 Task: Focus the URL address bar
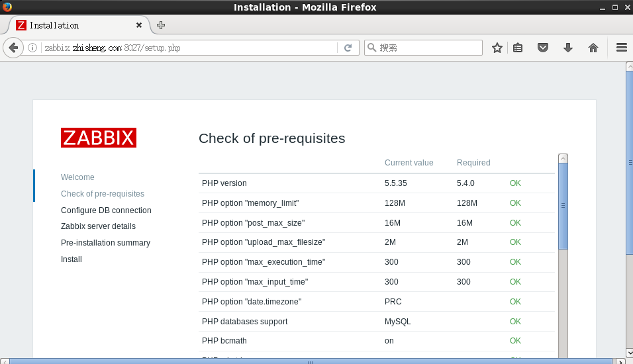coord(189,48)
